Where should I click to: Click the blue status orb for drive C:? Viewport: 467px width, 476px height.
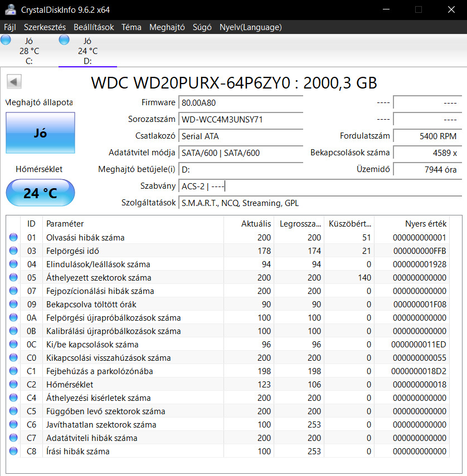(6, 40)
